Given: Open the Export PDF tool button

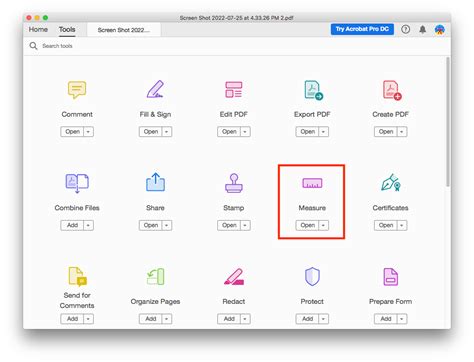Looking at the screenshot, I should [307, 132].
